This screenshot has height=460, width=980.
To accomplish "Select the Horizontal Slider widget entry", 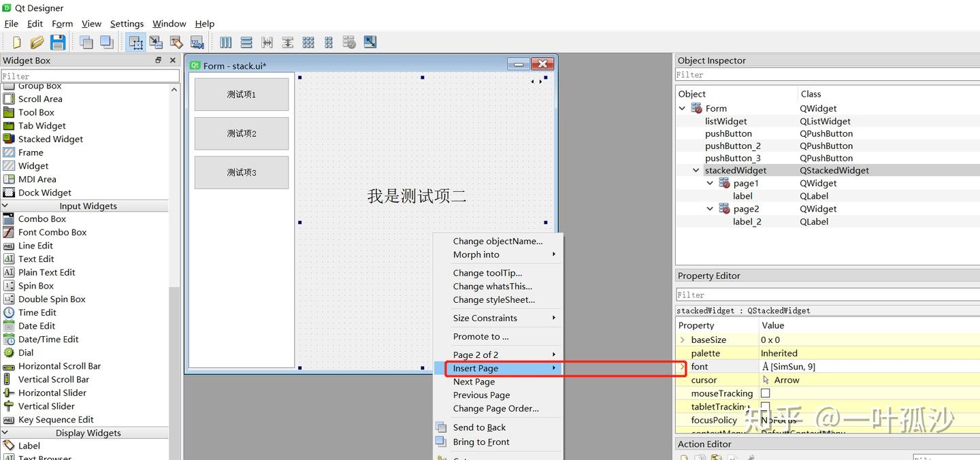I will 51,393.
